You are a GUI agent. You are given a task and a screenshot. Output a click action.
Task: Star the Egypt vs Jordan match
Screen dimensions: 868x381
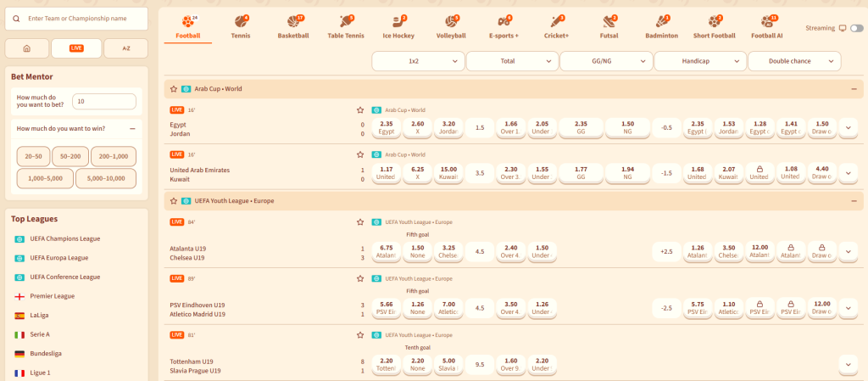(x=359, y=110)
